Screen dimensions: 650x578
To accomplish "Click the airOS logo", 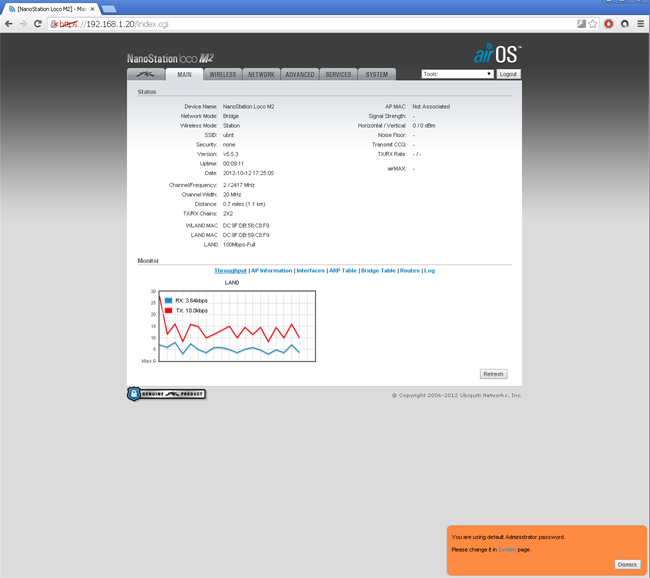I will (x=497, y=54).
